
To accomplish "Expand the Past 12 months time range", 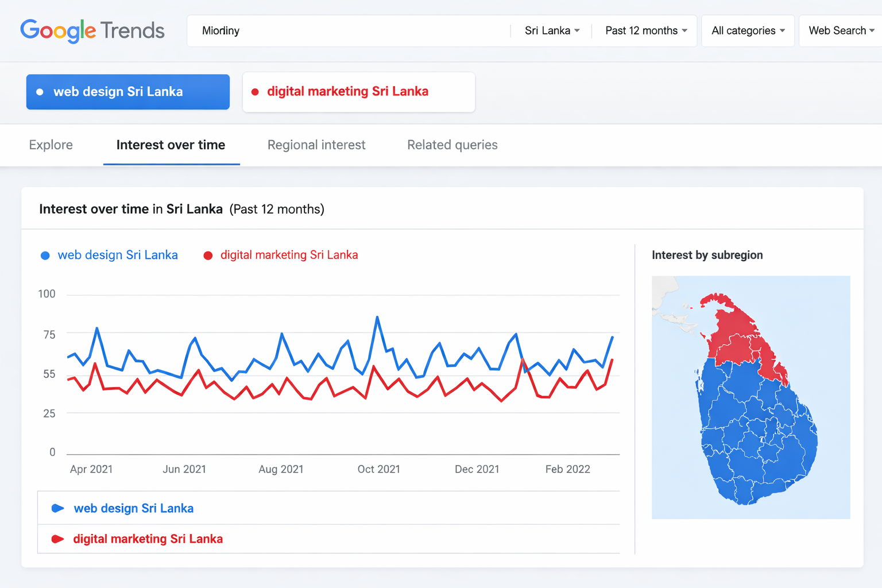I will [645, 30].
